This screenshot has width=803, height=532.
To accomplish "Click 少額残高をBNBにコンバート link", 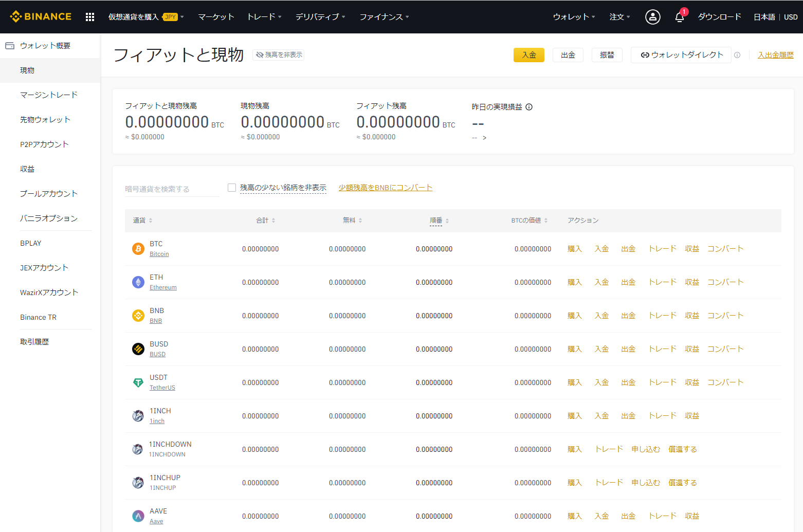I will click(x=386, y=188).
